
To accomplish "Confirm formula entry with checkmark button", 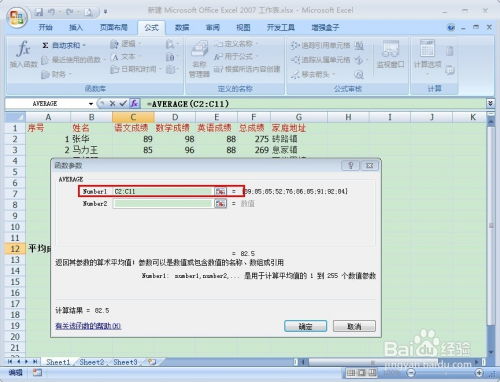I will coord(123,104).
